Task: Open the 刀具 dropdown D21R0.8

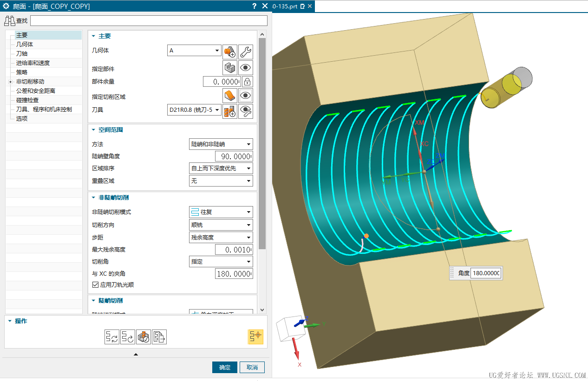Action: pyautogui.click(x=194, y=110)
